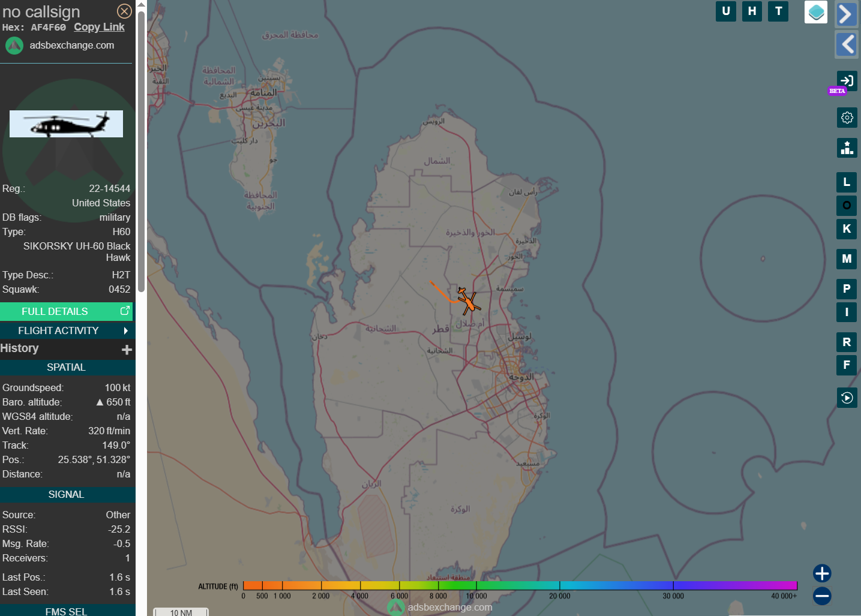Zoom in the map with plus
This screenshot has width=861, height=616.
(x=822, y=573)
